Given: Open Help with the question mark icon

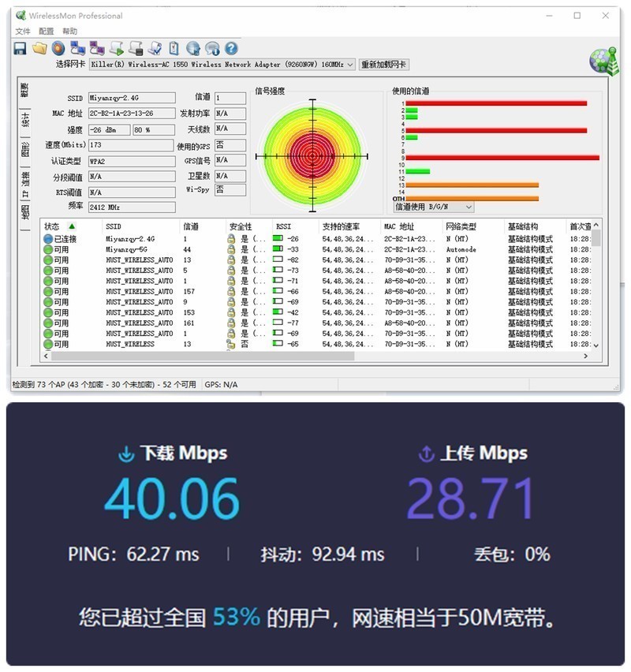Looking at the screenshot, I should point(230,47).
